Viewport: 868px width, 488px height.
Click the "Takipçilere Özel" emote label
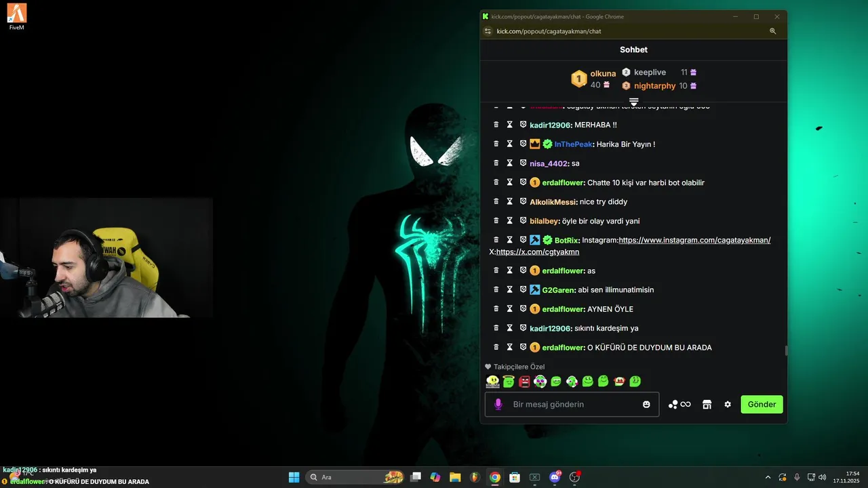[519, 367]
